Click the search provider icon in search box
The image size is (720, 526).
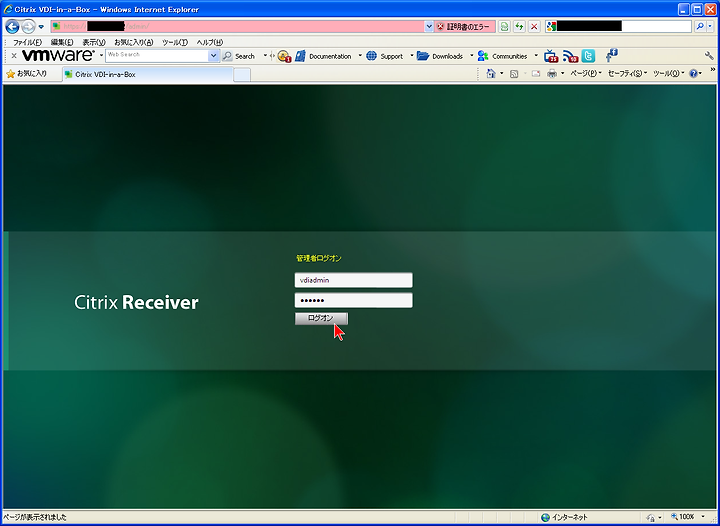551,27
